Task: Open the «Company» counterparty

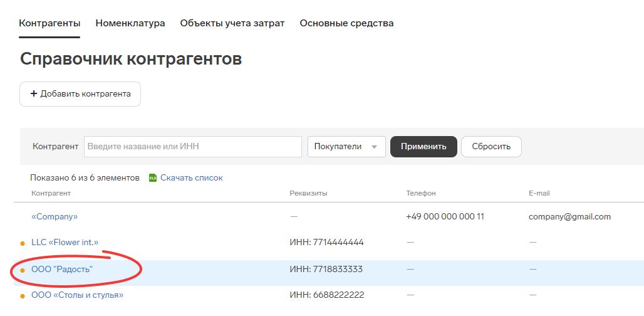Action: tap(55, 216)
